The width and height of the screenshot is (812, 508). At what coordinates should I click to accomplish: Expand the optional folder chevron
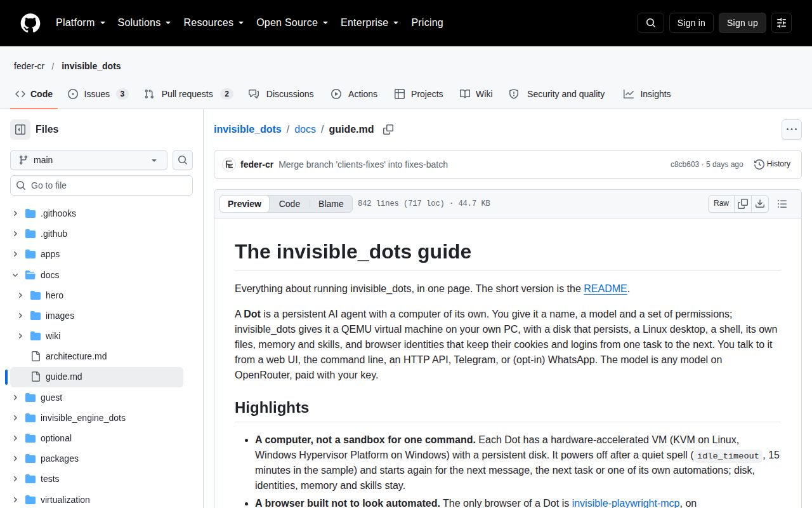(15, 438)
